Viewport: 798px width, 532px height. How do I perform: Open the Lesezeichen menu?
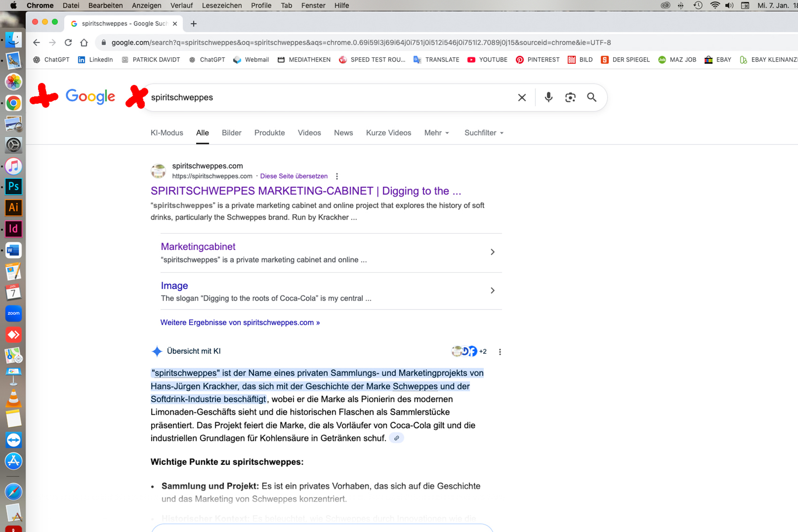click(221, 6)
